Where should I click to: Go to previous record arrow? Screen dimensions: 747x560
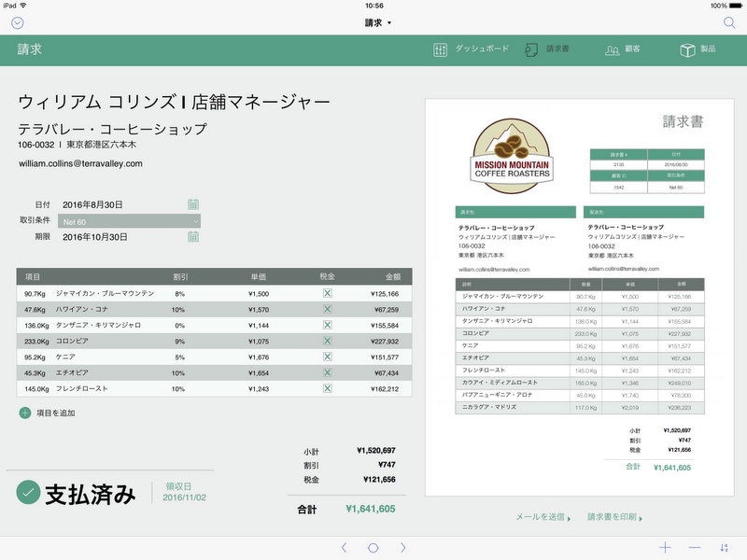[344, 548]
